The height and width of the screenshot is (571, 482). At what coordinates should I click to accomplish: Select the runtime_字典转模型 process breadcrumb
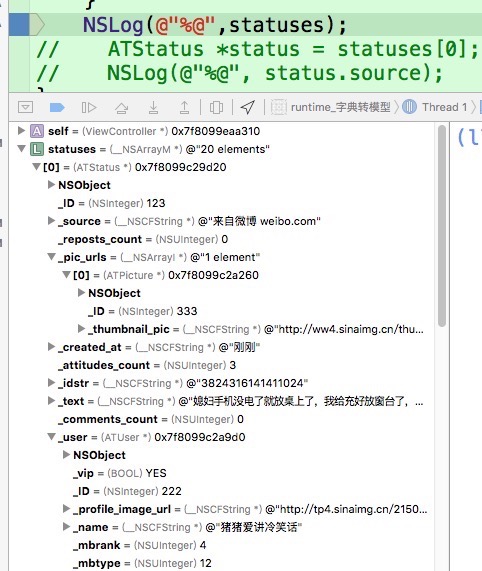pyautogui.click(x=331, y=107)
